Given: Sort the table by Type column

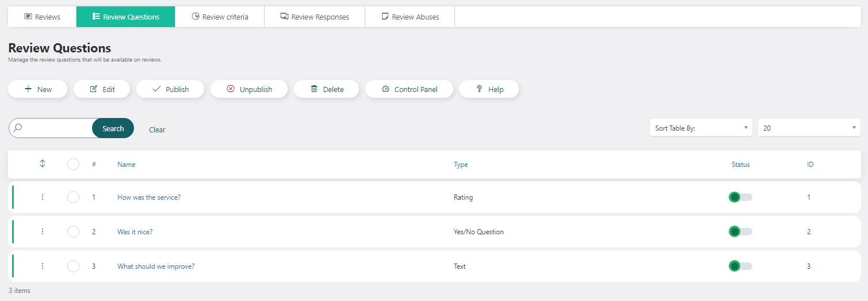Looking at the screenshot, I should point(461,165).
